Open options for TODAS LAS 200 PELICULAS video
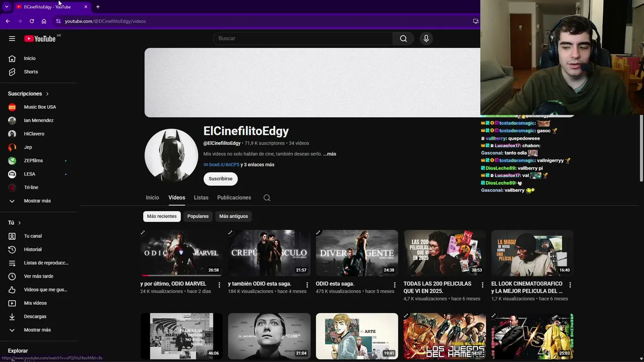Screen dimensions: 644x362 coord(482,285)
